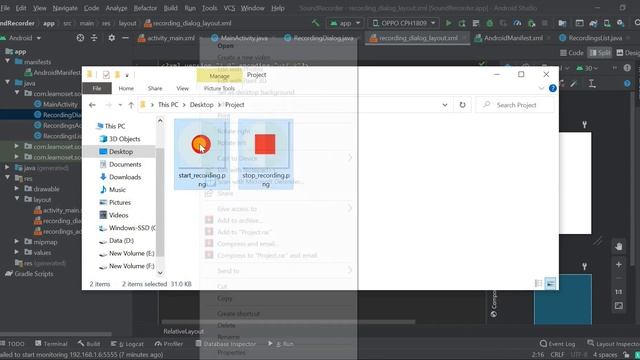Expand the mipmap folder arrow
The width and height of the screenshot is (640, 360).
pos(17,242)
